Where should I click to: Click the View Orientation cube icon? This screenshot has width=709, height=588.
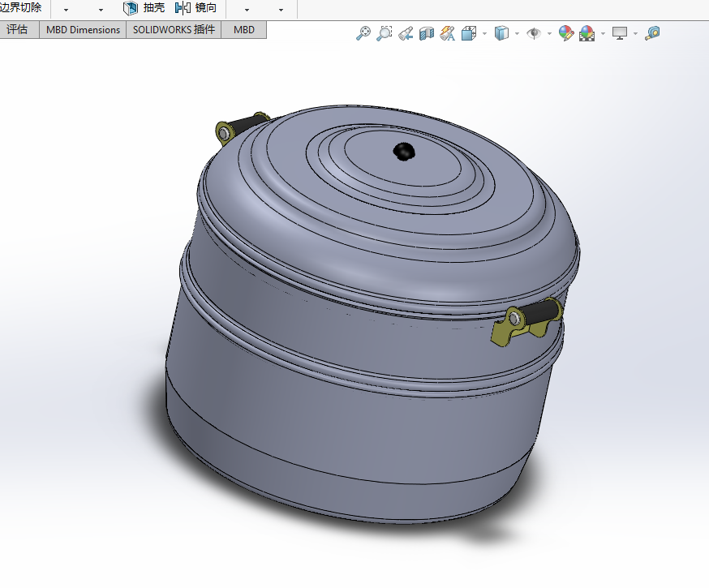469,33
